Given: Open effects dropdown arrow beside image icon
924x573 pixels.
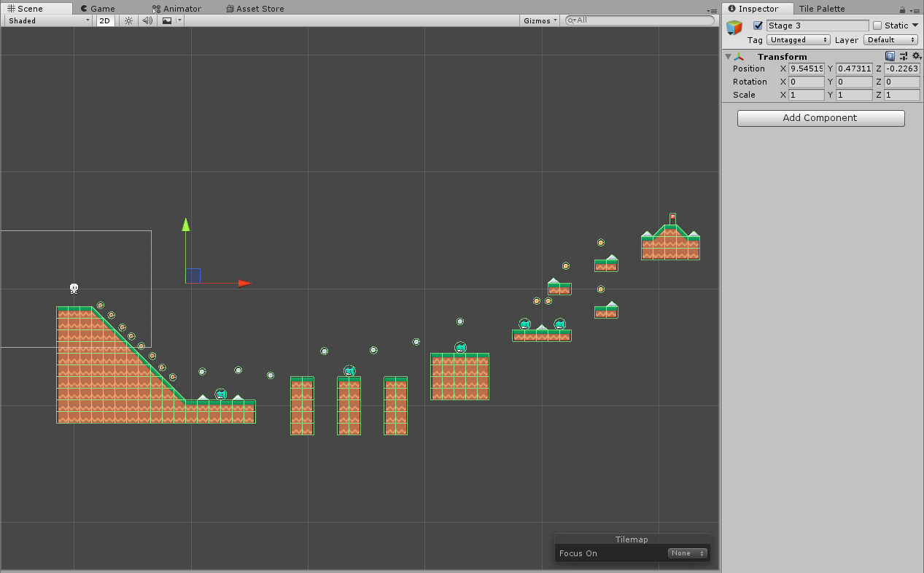Looking at the screenshot, I should click(179, 20).
